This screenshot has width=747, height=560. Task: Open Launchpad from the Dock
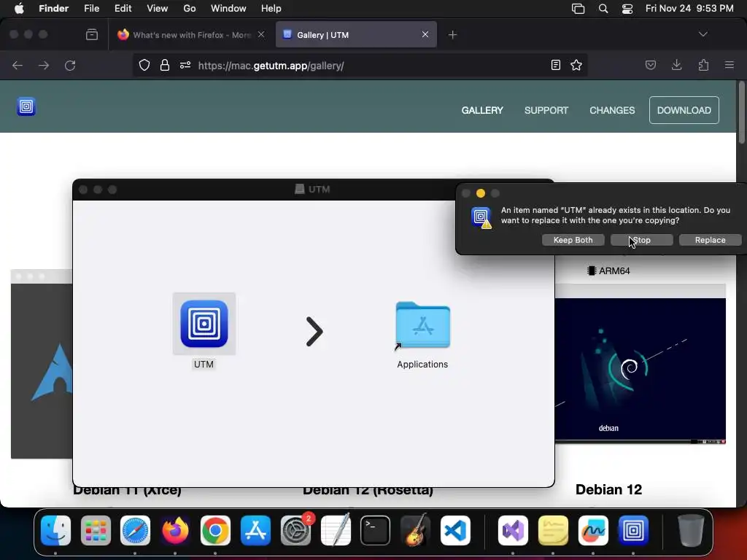tap(96, 531)
